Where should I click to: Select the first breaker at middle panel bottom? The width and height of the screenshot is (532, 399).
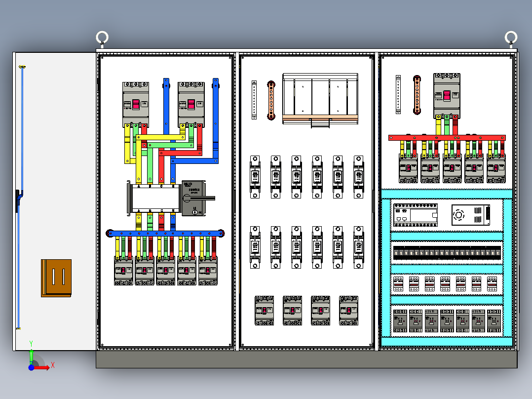pyautogui.click(x=265, y=311)
